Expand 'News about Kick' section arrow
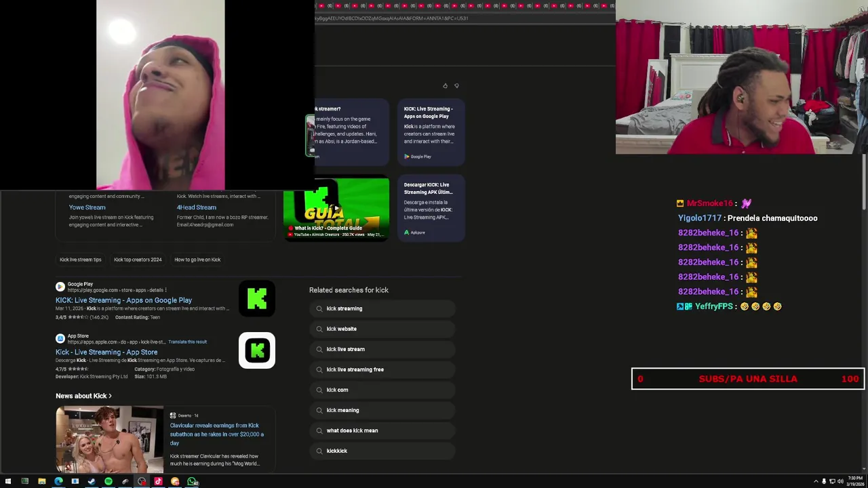 click(x=110, y=396)
